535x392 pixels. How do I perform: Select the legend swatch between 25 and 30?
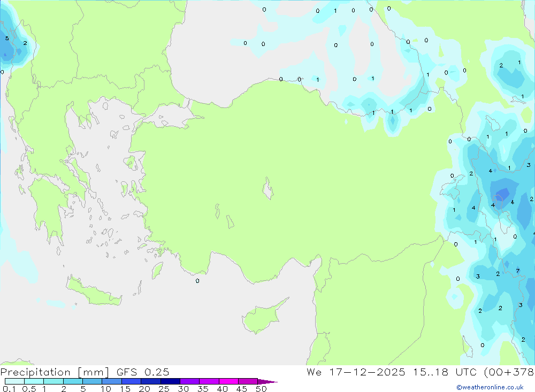point(170,381)
